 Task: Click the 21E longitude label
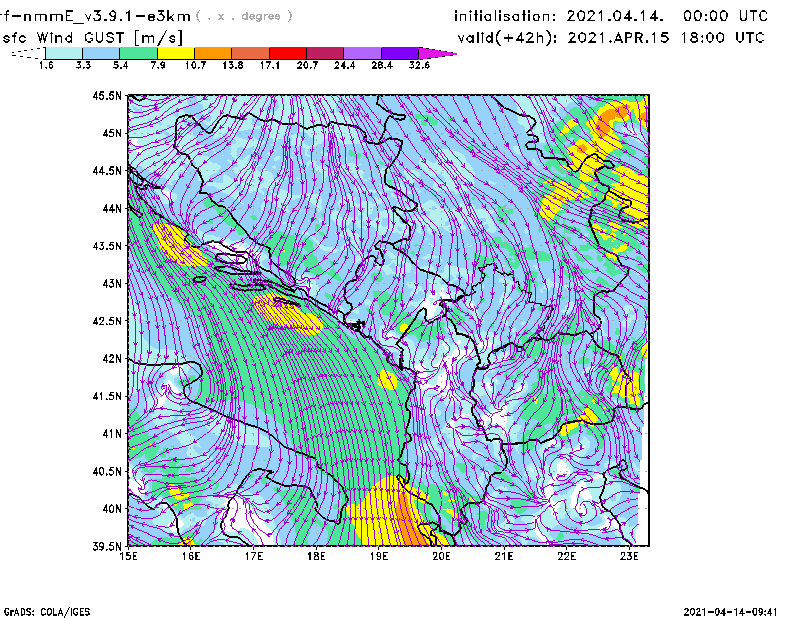tap(504, 556)
